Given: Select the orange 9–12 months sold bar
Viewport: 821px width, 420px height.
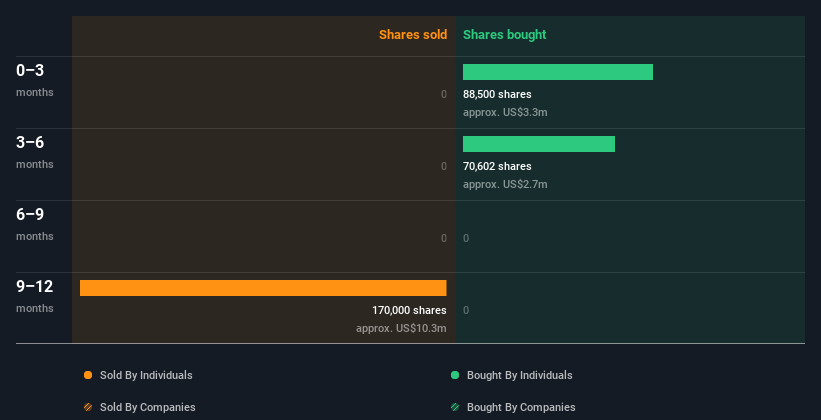Looking at the screenshot, I should pos(263,288).
